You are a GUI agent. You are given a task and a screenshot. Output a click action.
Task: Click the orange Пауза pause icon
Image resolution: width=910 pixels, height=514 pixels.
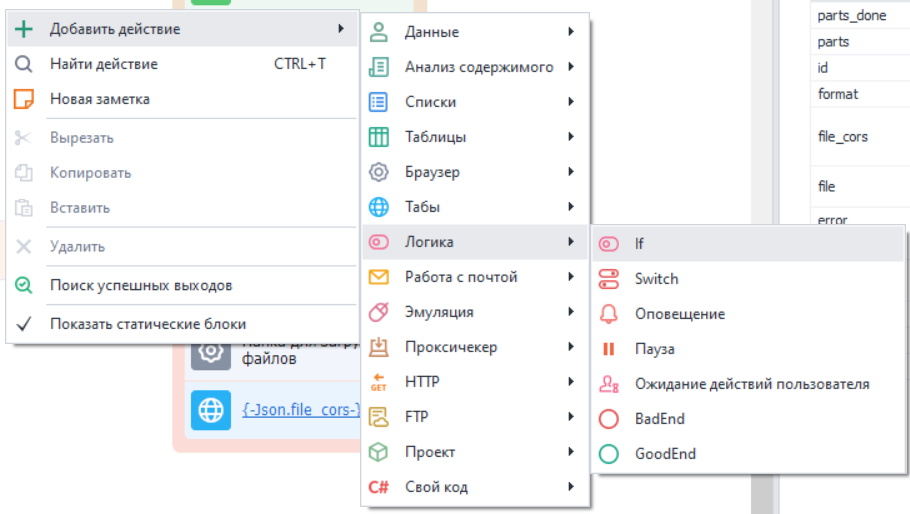[x=608, y=349]
